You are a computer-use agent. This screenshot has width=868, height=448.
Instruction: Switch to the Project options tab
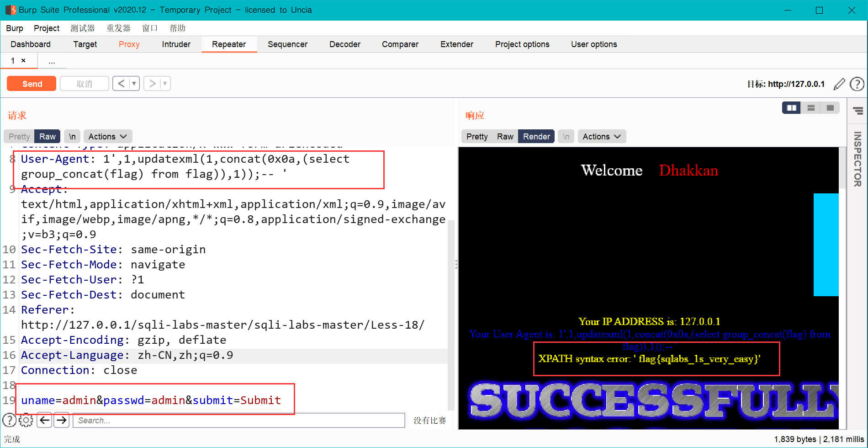(x=522, y=44)
